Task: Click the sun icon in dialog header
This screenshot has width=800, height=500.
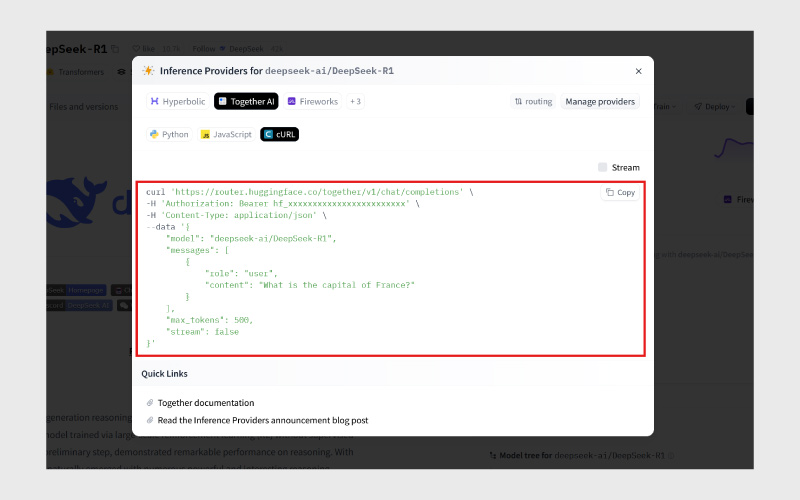Action: (x=149, y=71)
